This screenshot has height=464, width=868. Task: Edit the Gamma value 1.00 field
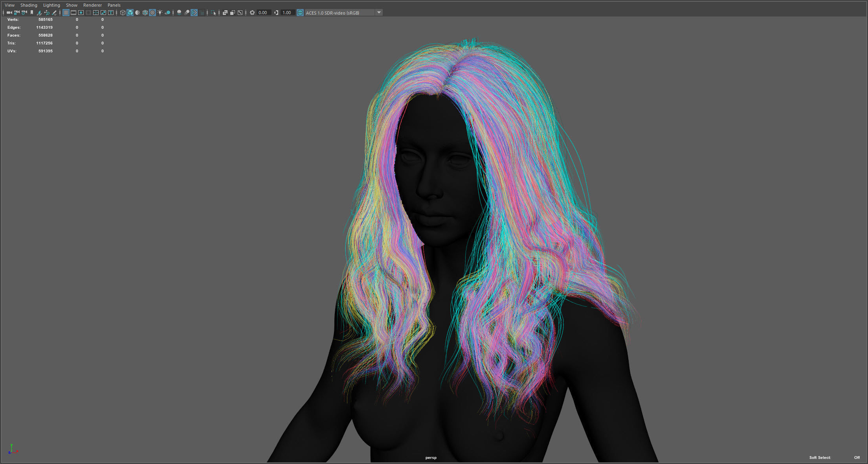(288, 13)
